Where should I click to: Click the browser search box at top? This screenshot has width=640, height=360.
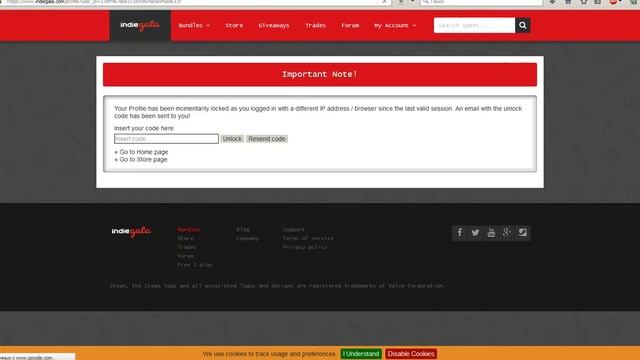coord(482,2)
